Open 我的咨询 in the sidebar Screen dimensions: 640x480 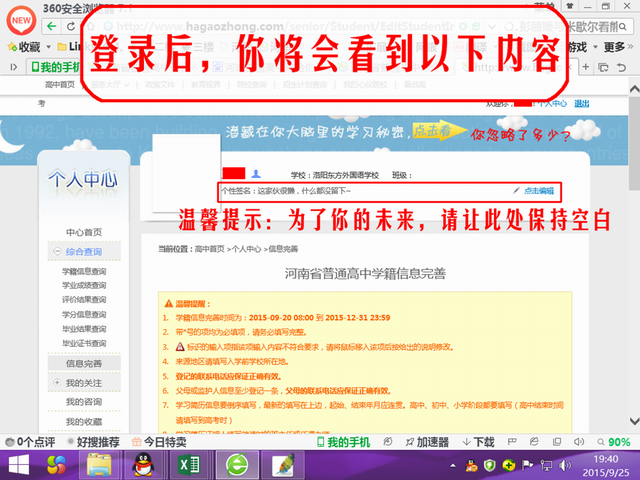tap(84, 402)
